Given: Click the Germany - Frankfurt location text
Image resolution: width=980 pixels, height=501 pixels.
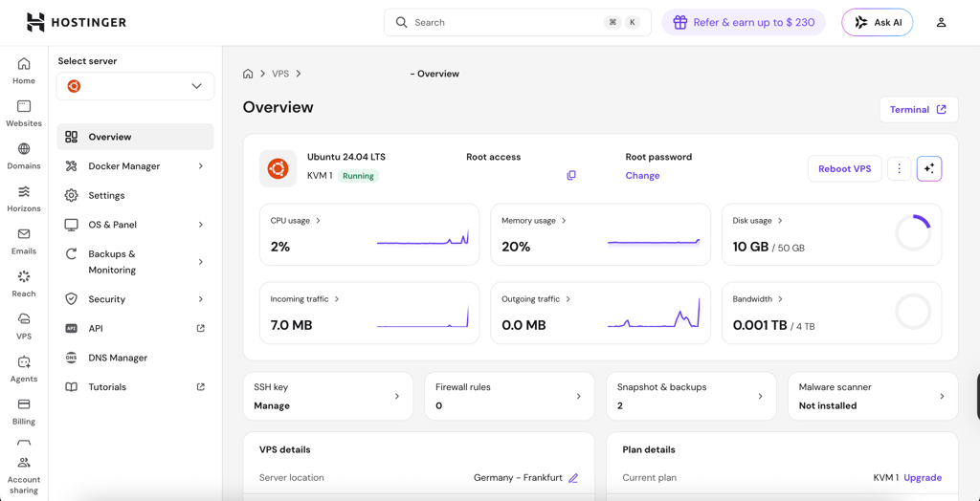Looking at the screenshot, I should point(518,478).
